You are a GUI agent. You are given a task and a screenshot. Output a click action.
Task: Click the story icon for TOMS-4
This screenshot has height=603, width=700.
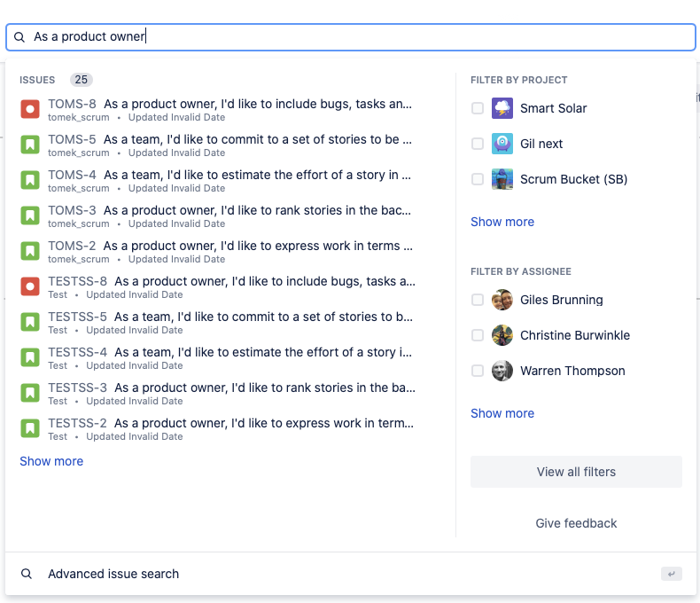coord(30,180)
